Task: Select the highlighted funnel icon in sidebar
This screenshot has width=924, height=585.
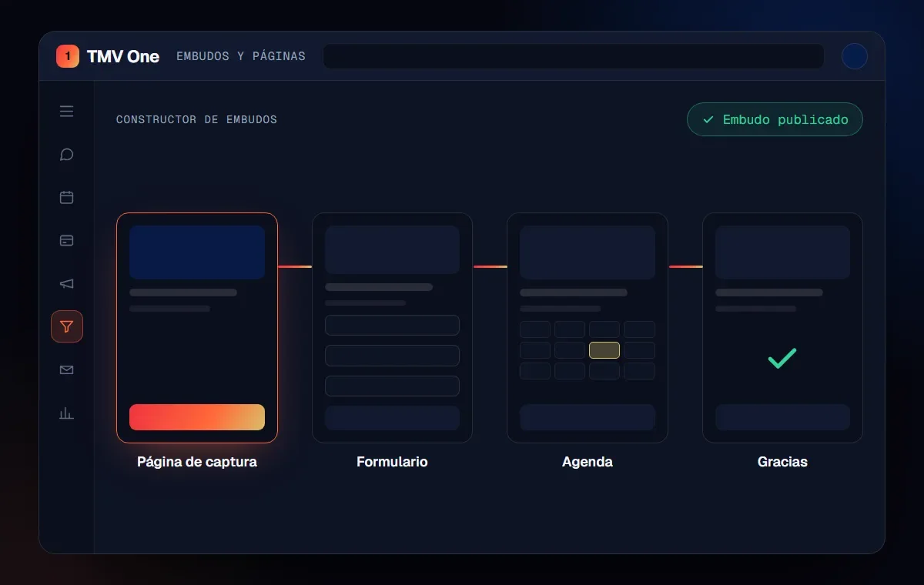Action: tap(67, 326)
